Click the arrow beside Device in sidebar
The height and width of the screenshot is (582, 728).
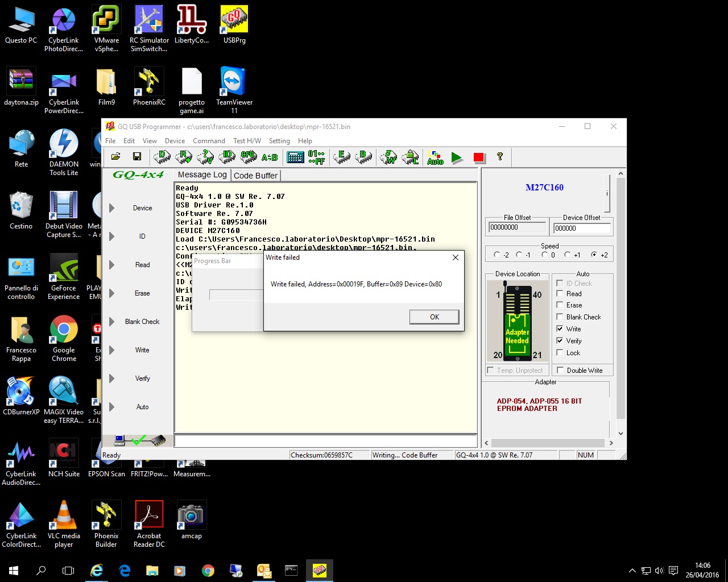[x=112, y=208]
